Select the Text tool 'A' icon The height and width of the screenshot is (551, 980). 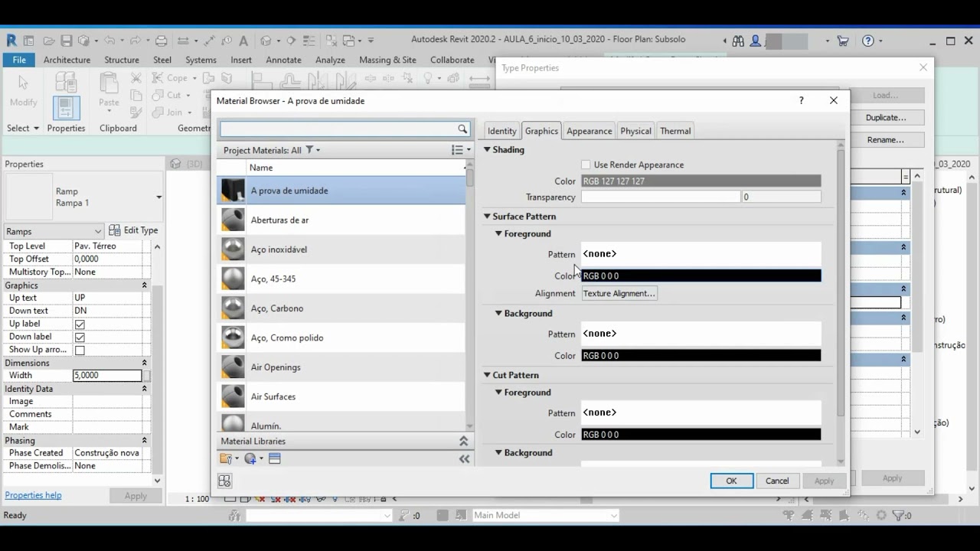243,41
